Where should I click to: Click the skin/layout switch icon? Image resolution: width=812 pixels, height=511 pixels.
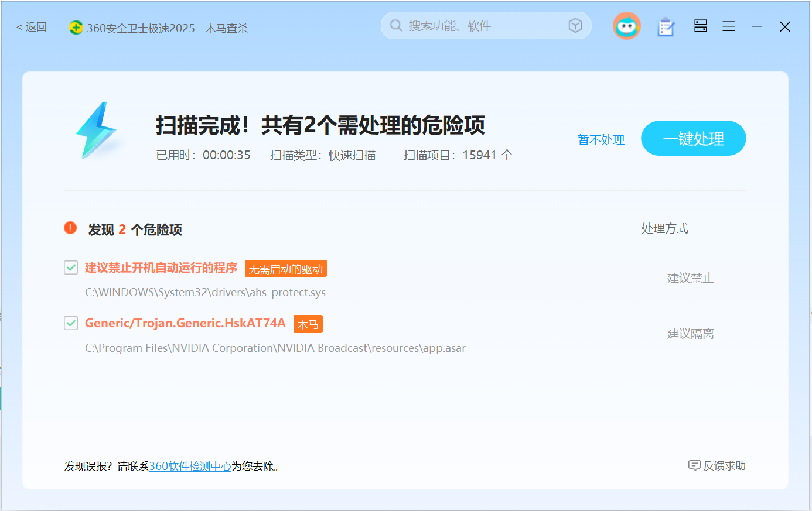pyautogui.click(x=701, y=26)
